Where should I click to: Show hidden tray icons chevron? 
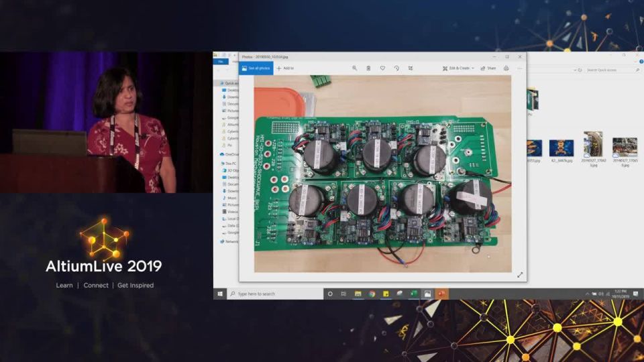(588, 294)
